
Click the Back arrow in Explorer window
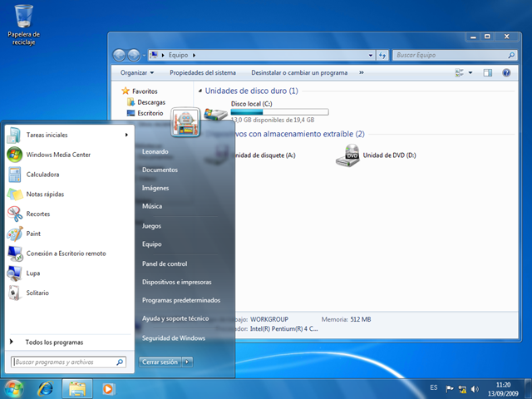(119, 55)
